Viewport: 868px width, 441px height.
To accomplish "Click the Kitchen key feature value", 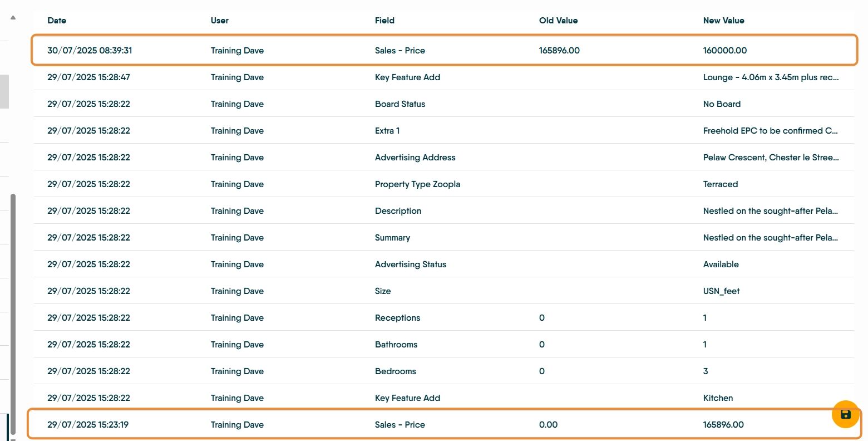I will [718, 398].
